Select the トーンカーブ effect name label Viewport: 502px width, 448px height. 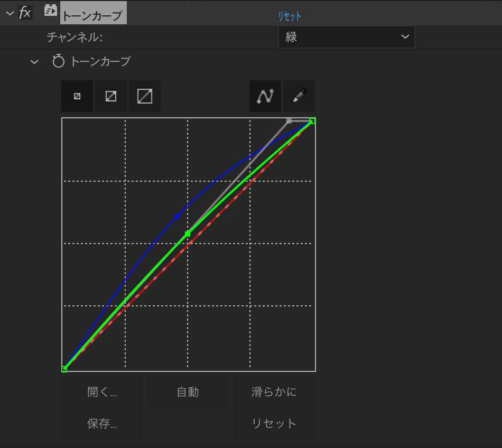[93, 13]
